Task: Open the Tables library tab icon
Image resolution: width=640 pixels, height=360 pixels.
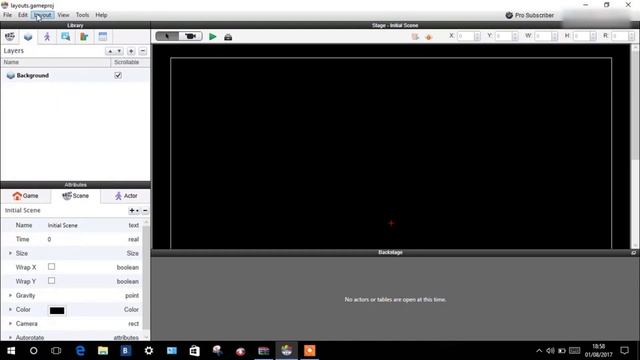Action: coord(103,37)
